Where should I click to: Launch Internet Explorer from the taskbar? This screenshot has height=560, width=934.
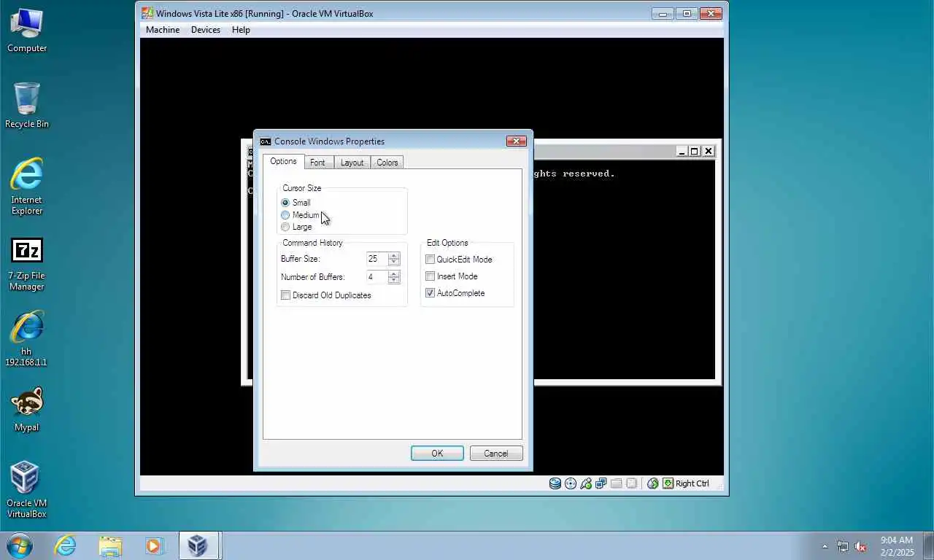pos(65,545)
